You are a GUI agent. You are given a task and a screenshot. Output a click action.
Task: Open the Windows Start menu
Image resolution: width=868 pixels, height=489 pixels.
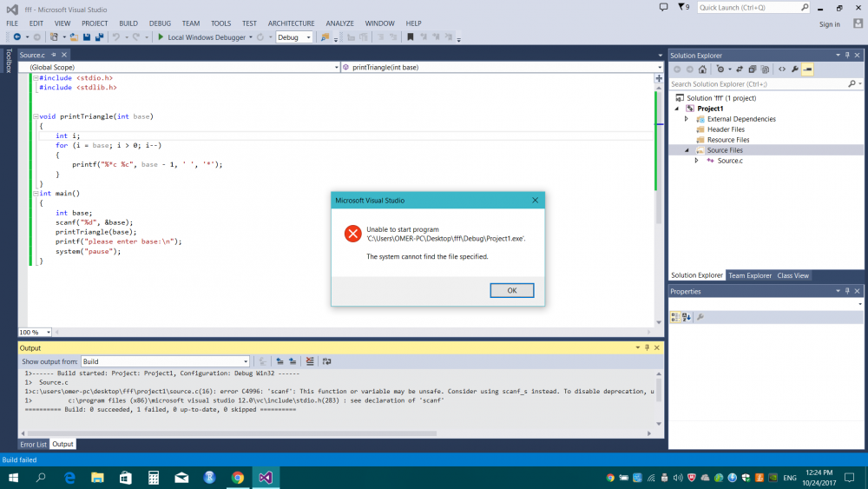pos(13,478)
